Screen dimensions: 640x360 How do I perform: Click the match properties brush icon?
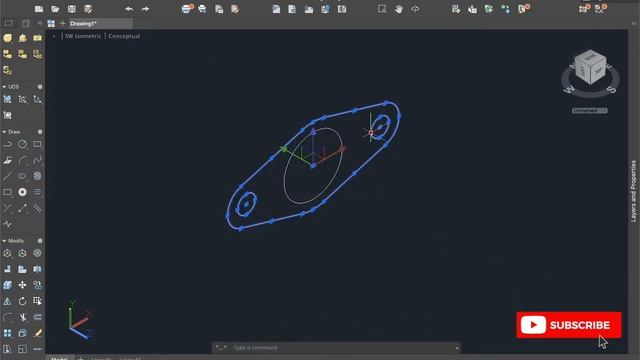37,333
